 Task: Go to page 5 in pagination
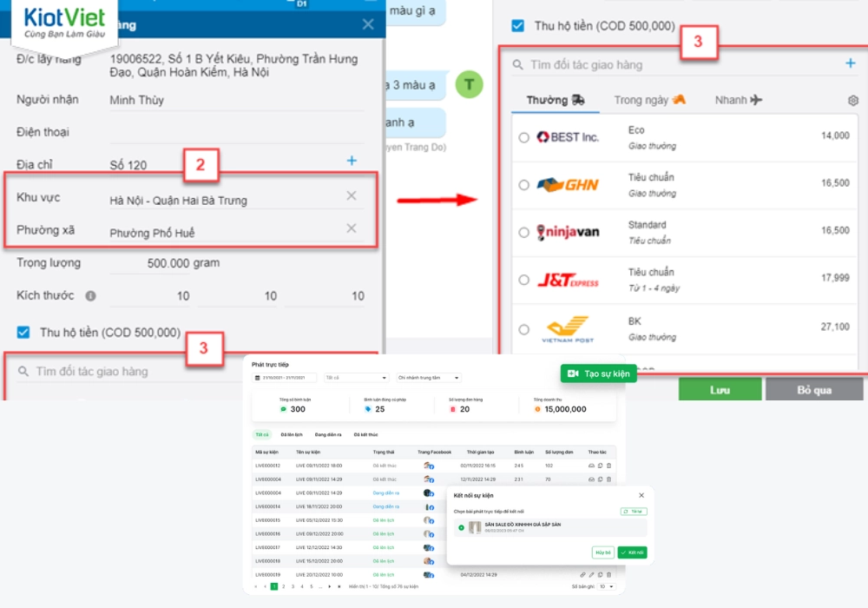pos(311,586)
